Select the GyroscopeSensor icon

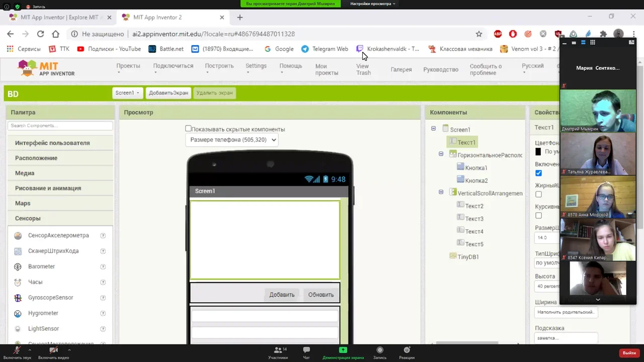click(x=18, y=298)
